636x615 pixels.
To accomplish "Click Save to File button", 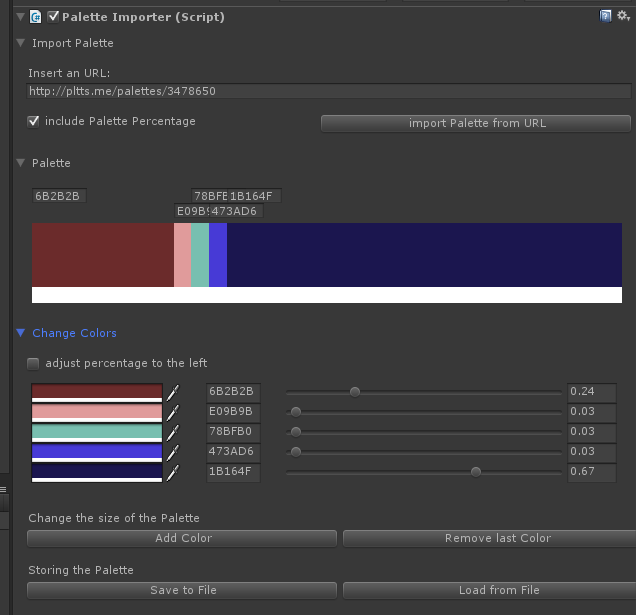I will click(182, 590).
